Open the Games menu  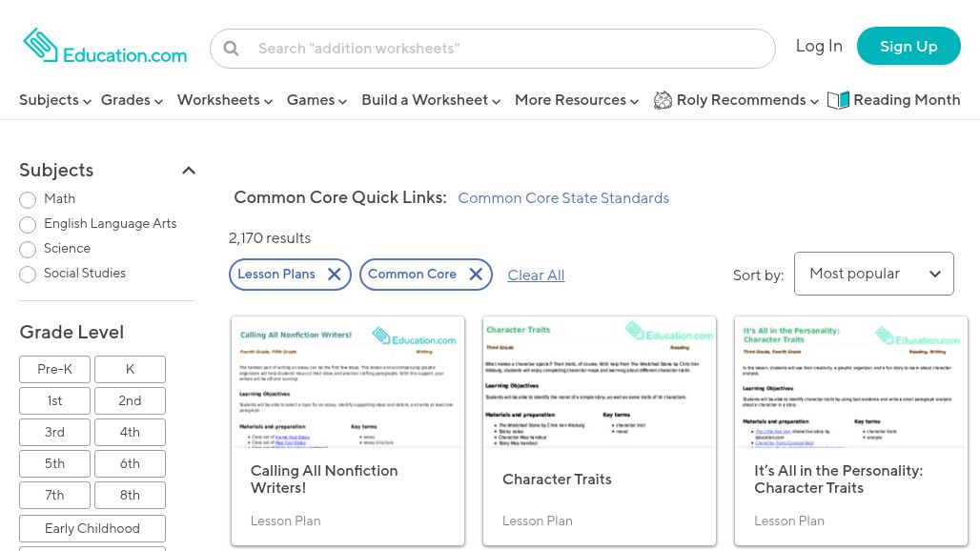pyautogui.click(x=316, y=100)
